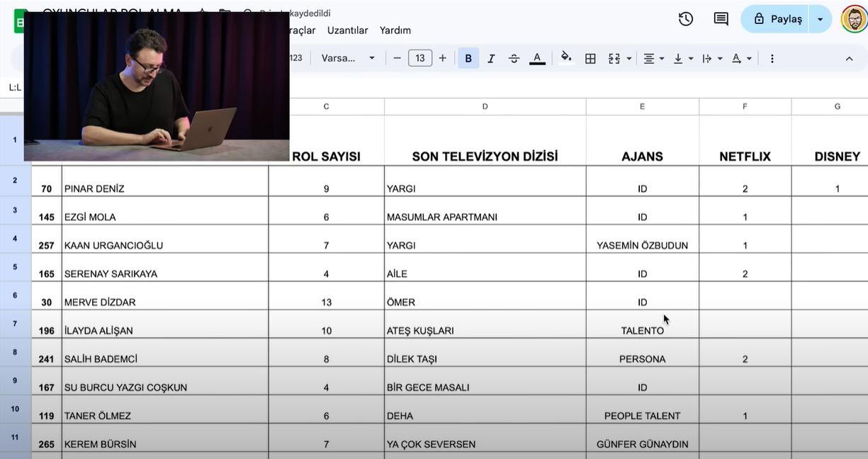This screenshot has width=868, height=459.
Task: Select column E header
Action: (643, 106)
